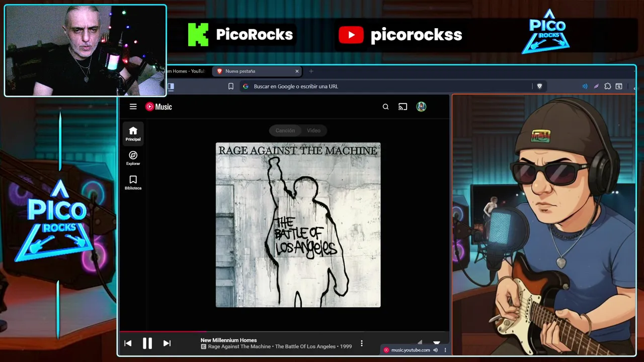Open YouTube Music search
This screenshot has height=362, width=644.
click(x=385, y=107)
